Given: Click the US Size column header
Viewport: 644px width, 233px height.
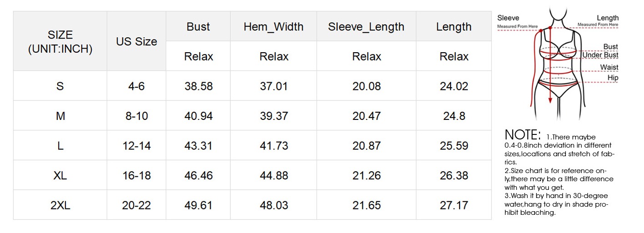Looking at the screenshot, I should tap(136, 42).
